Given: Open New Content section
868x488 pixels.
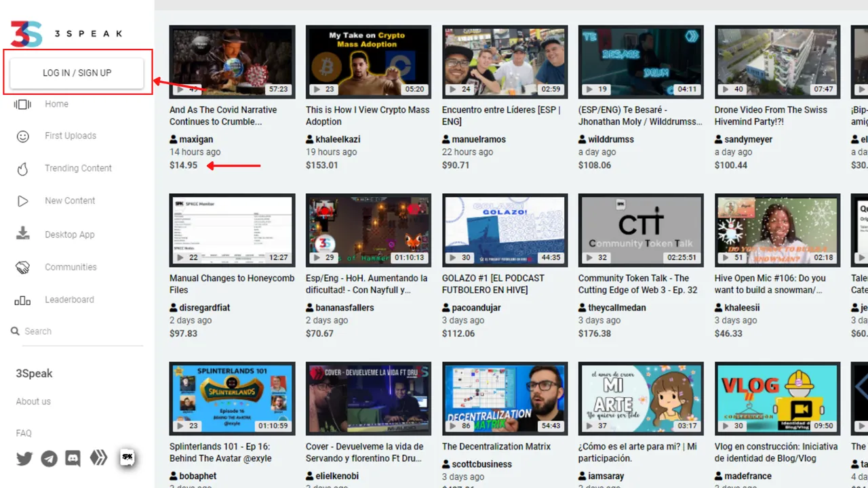Looking at the screenshot, I should click(70, 201).
